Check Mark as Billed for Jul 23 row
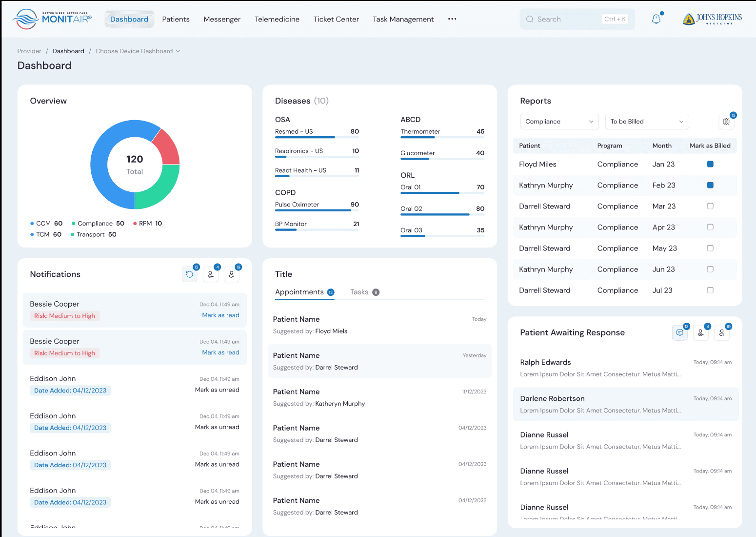Screen dimensions: 756x537 (x=710, y=290)
